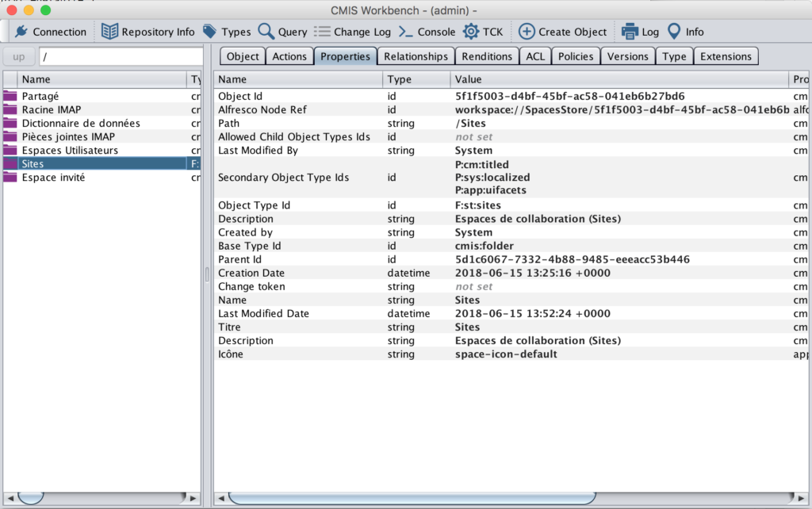Click the properties table horizontal scrollbar thumb
The height and width of the screenshot is (509, 812).
(x=412, y=498)
